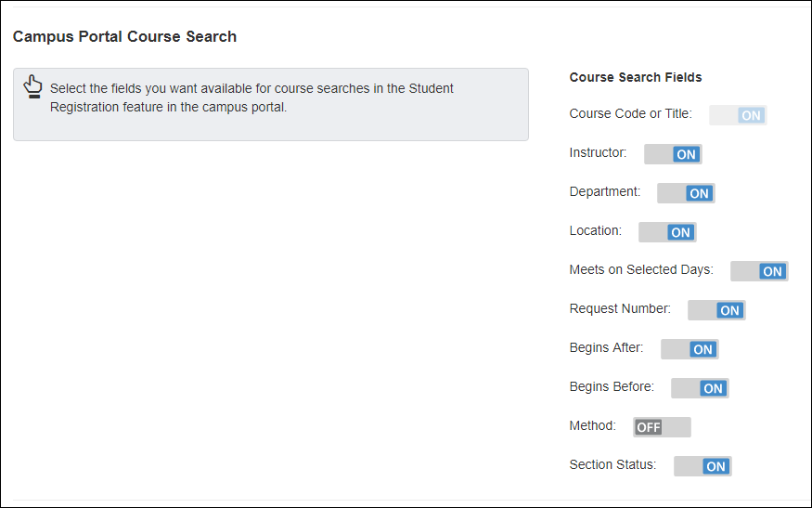Click the Section Status label text
The image size is (812, 508).
[x=612, y=464]
